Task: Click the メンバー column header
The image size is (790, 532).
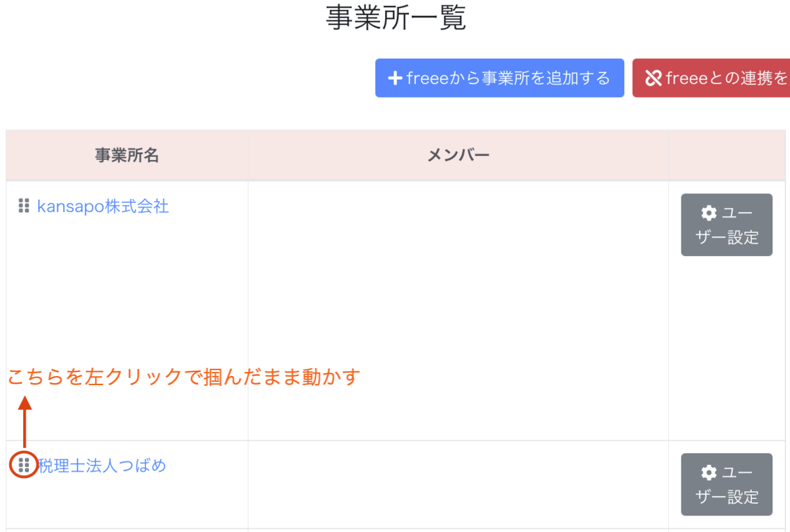Action: (458, 155)
